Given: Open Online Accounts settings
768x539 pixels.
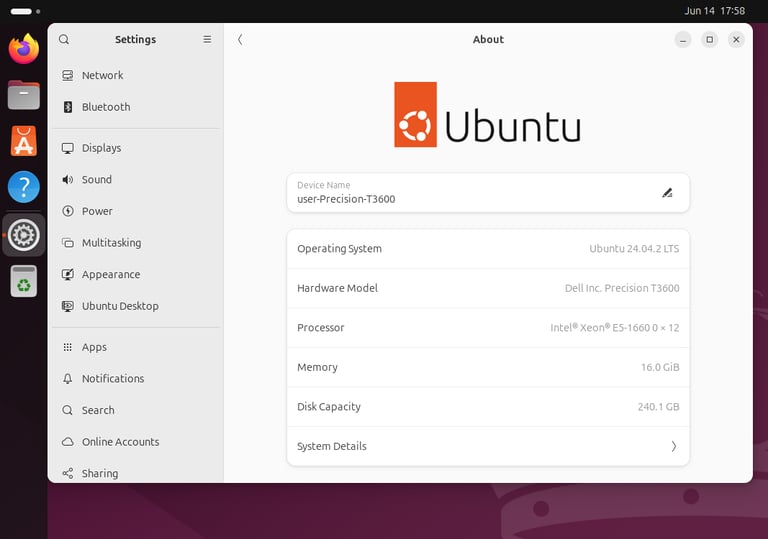Looking at the screenshot, I should pos(136,442).
